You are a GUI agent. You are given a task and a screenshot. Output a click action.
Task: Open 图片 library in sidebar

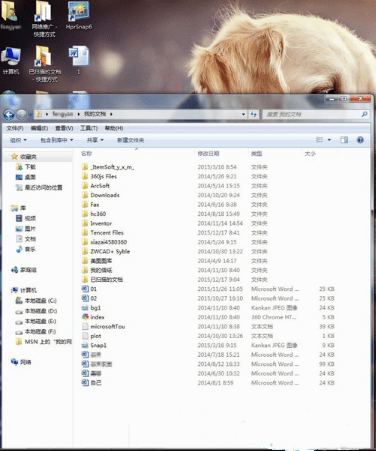tap(26, 229)
